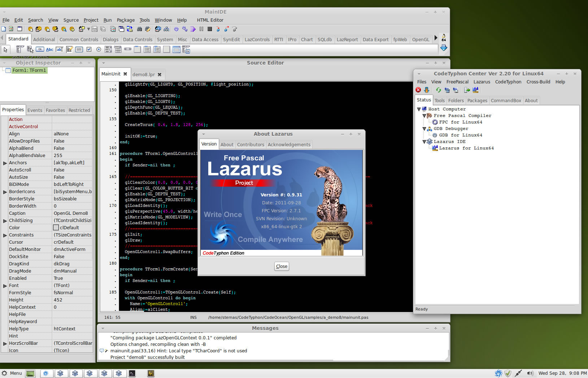The image size is (588, 378).
Task: Expand the ChildSizing property
Action: click(5, 221)
